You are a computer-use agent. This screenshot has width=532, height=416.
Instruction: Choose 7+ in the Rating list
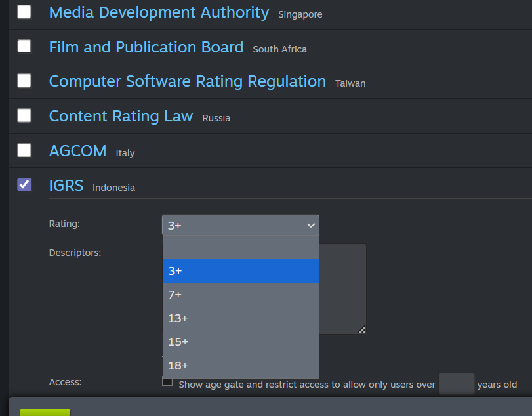241,295
